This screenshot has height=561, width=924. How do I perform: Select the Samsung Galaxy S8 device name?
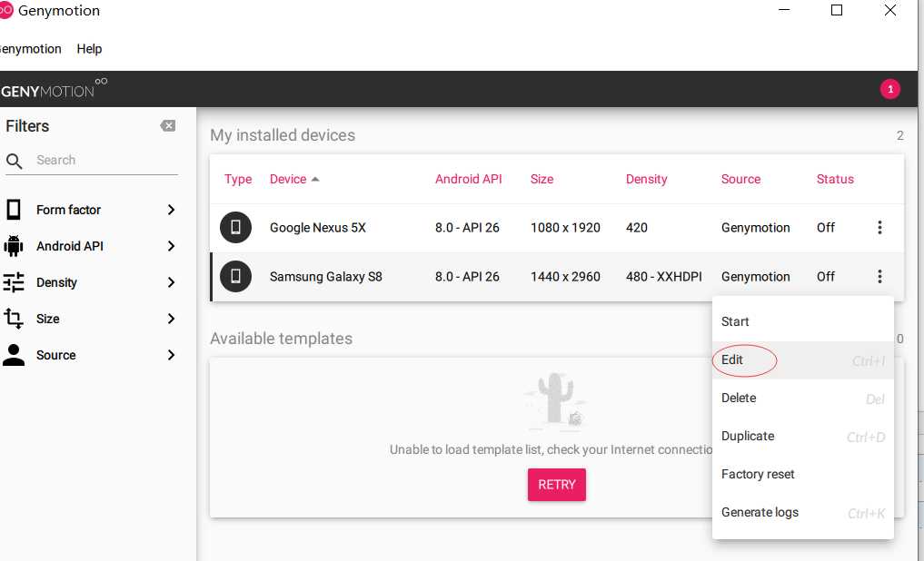(x=326, y=276)
